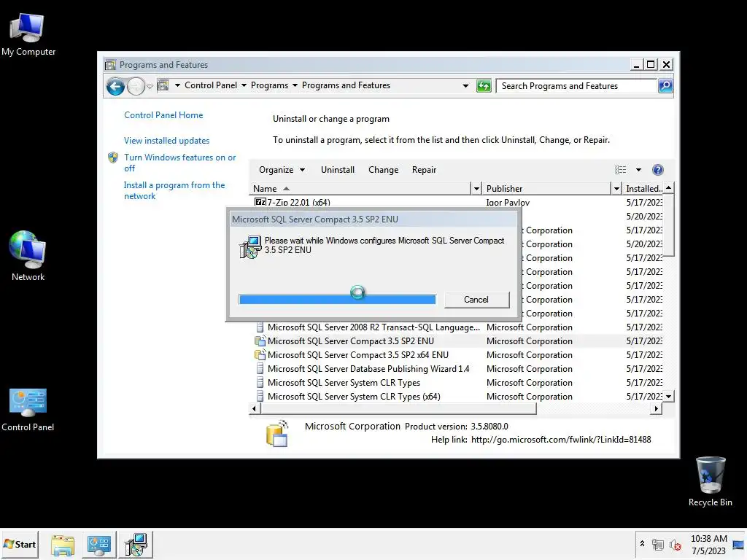Click the 7-Zip program icon

(260, 203)
